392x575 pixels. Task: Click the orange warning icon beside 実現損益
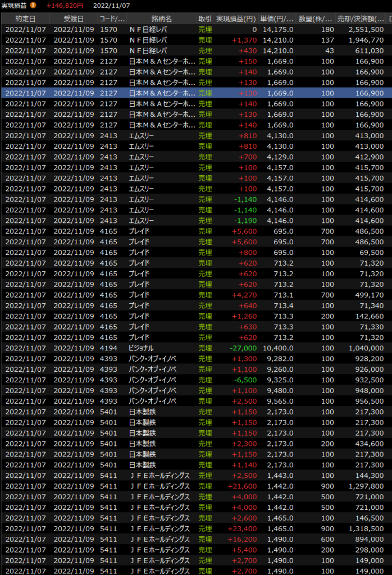[33, 5]
